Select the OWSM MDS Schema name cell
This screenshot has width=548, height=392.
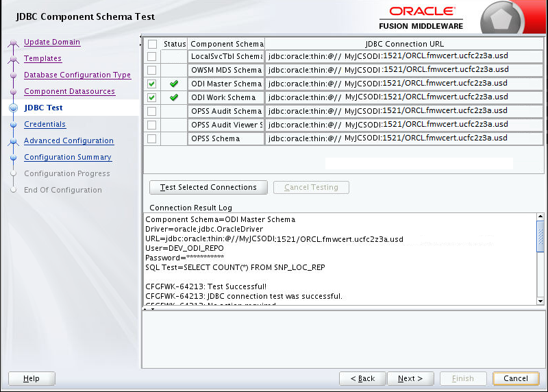(226, 70)
